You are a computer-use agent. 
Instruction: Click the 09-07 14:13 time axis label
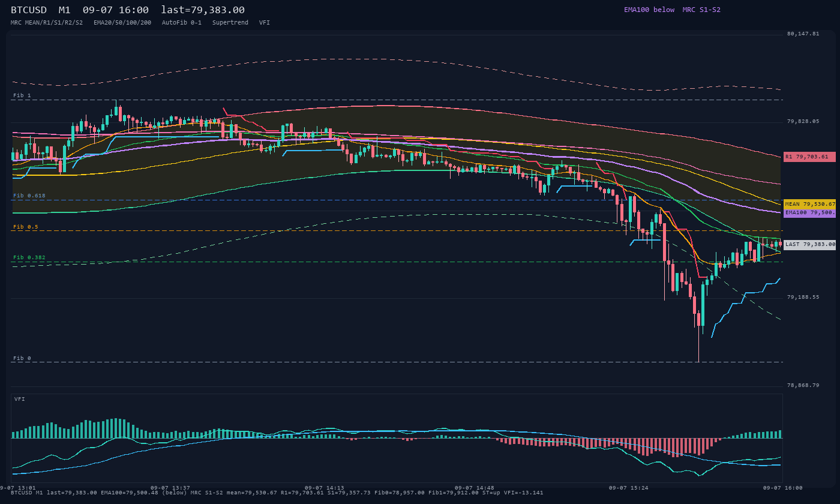click(x=325, y=488)
